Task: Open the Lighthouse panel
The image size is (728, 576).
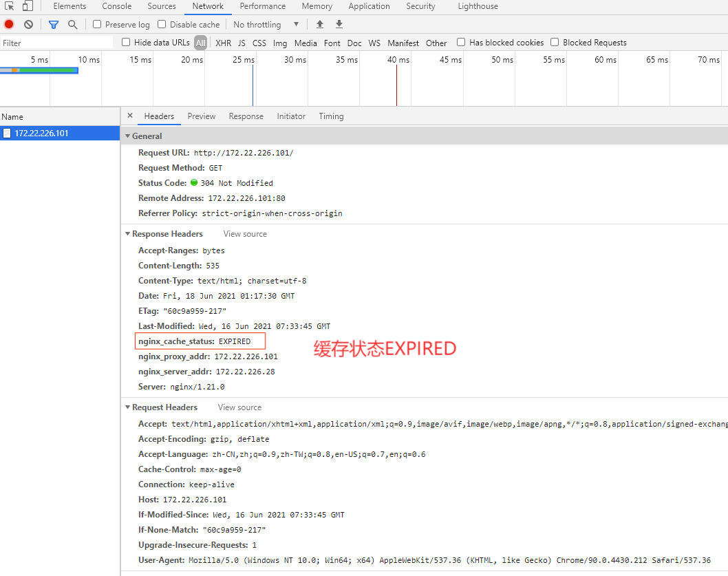Action: [478, 6]
